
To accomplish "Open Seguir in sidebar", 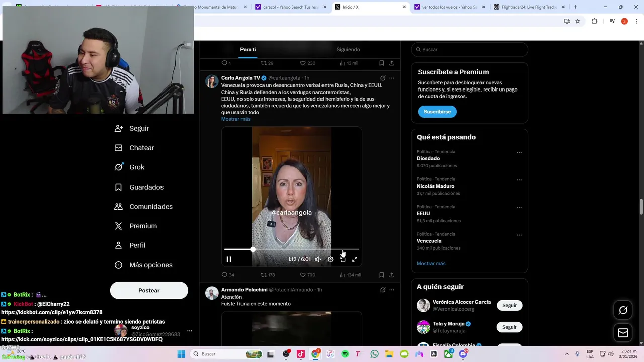I will coord(132,128).
